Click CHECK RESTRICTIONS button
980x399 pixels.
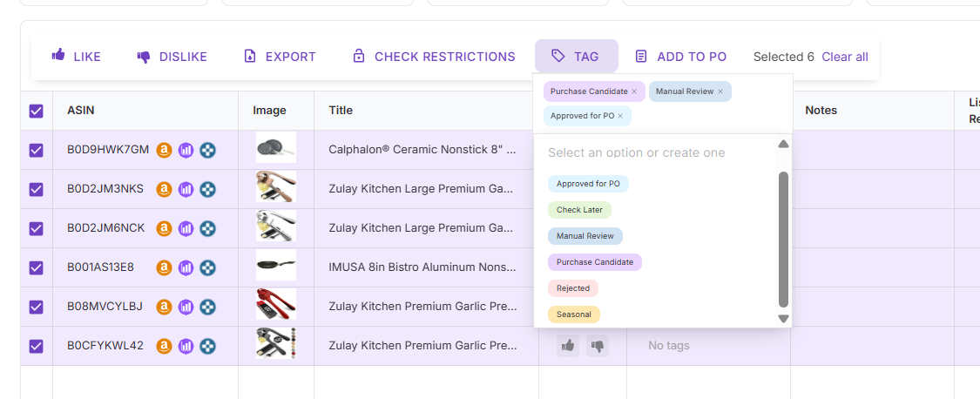435,57
